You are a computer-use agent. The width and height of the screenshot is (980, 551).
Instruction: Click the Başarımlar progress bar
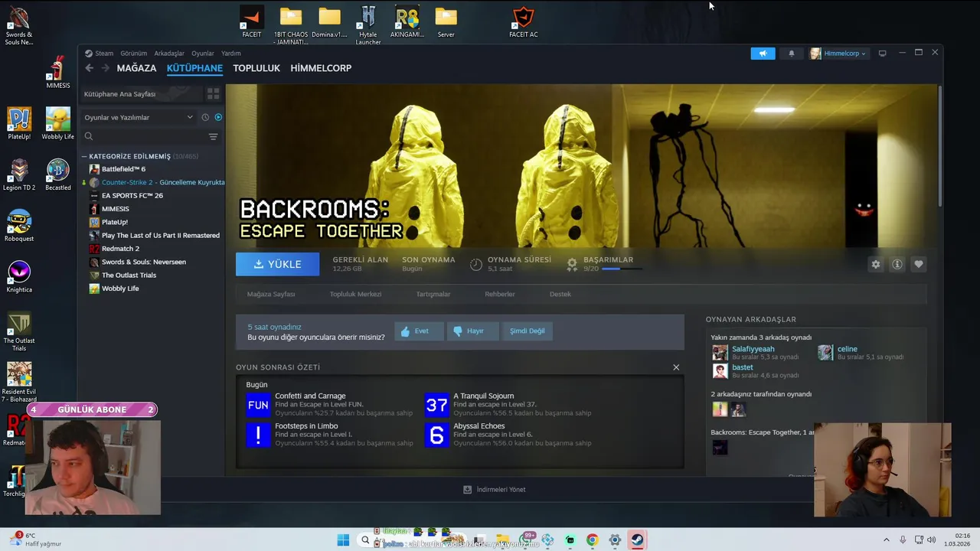[621, 269]
